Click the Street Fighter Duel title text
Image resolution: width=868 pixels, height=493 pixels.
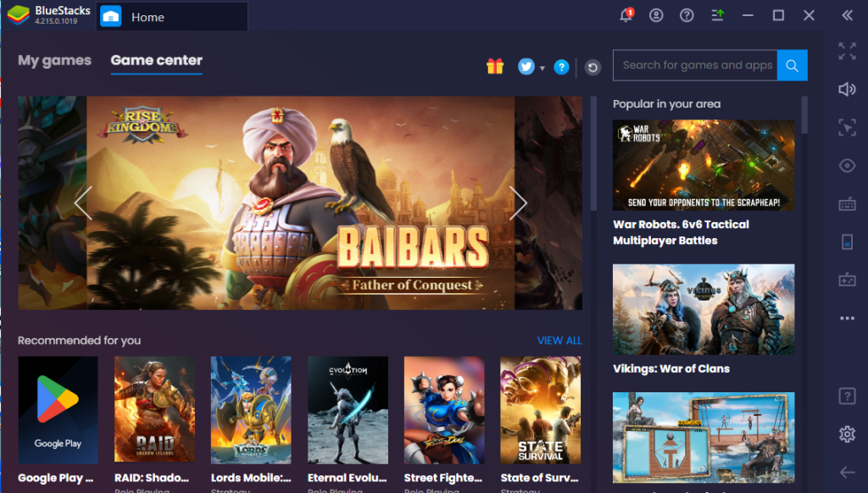coord(443,478)
